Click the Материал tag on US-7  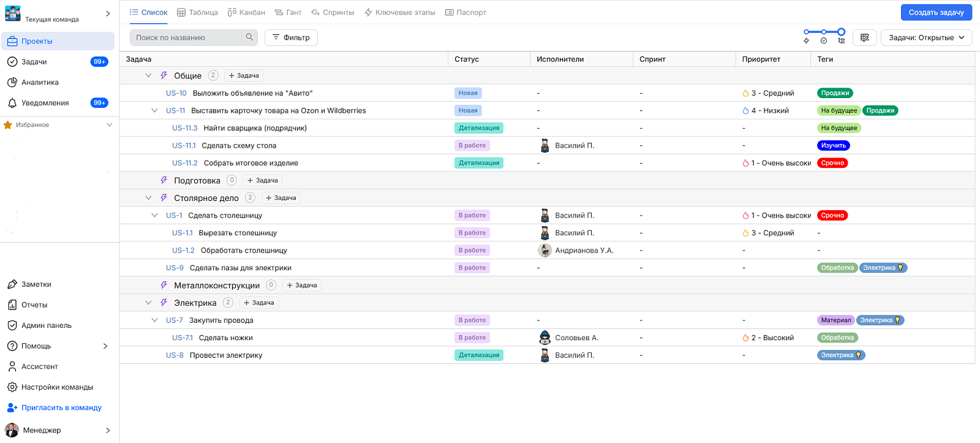pos(836,320)
